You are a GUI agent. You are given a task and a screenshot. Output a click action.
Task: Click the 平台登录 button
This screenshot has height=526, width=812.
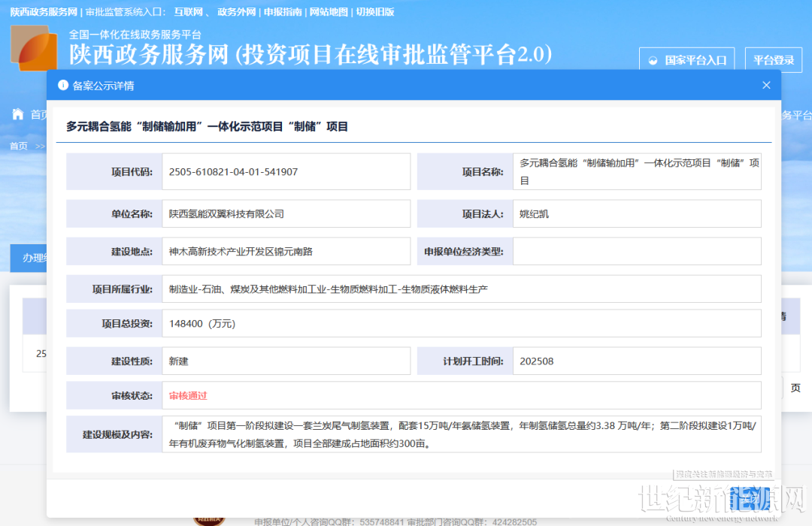[773, 60]
